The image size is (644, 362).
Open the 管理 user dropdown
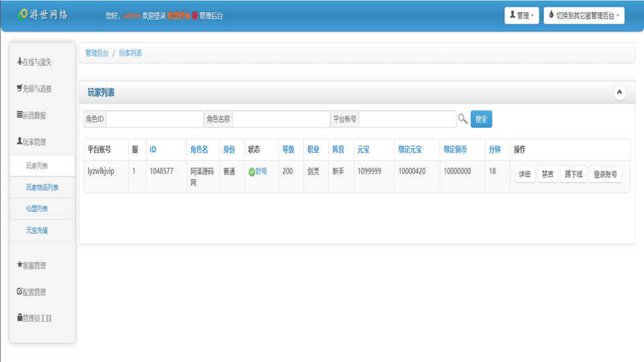coord(522,15)
